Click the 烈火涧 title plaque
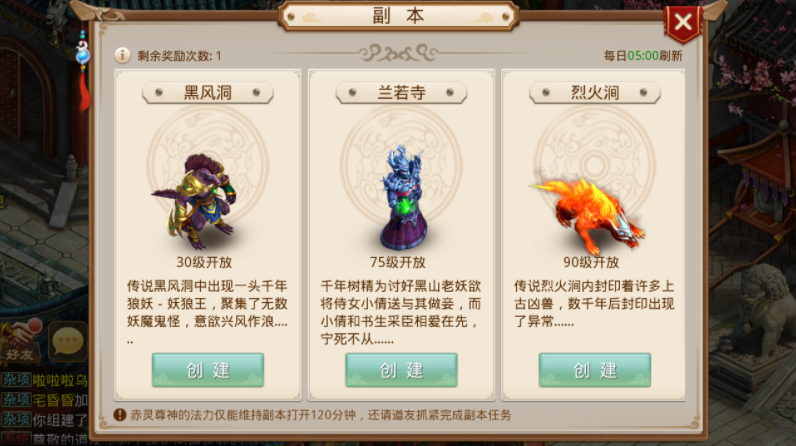 (x=594, y=92)
